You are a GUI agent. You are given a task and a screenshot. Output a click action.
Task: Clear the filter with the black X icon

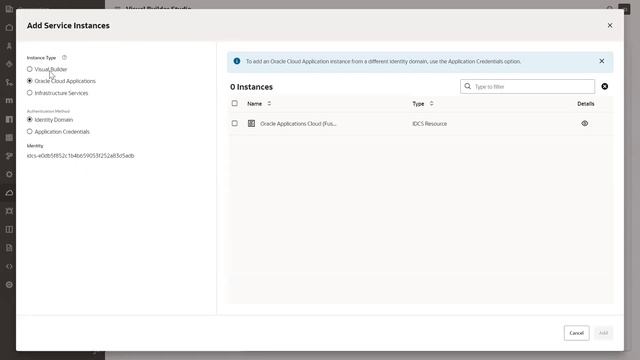point(604,87)
